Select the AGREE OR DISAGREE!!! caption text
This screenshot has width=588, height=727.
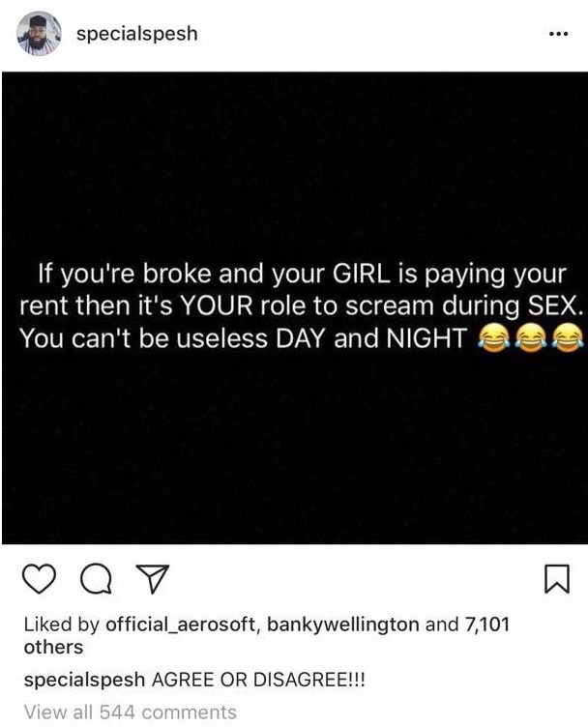coord(258,681)
